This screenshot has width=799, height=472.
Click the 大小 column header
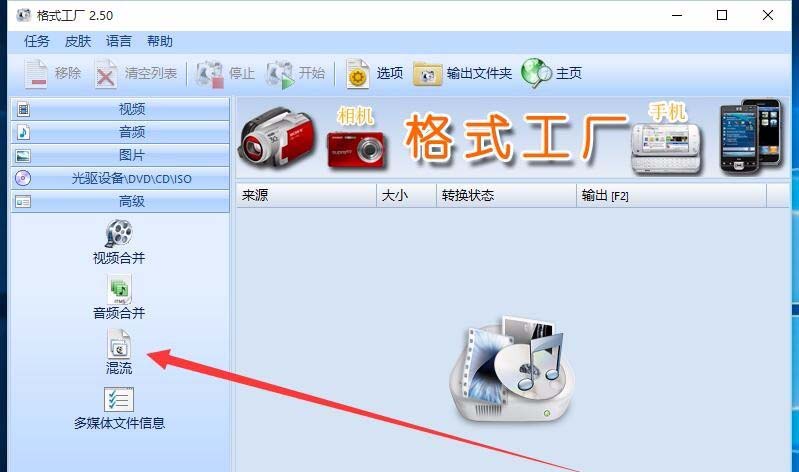406,195
